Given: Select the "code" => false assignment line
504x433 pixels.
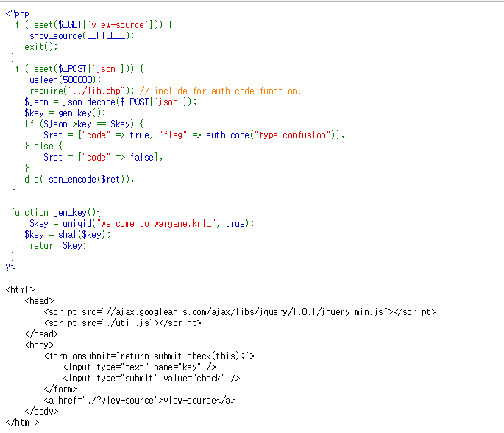Looking at the screenshot, I should click(103, 158).
